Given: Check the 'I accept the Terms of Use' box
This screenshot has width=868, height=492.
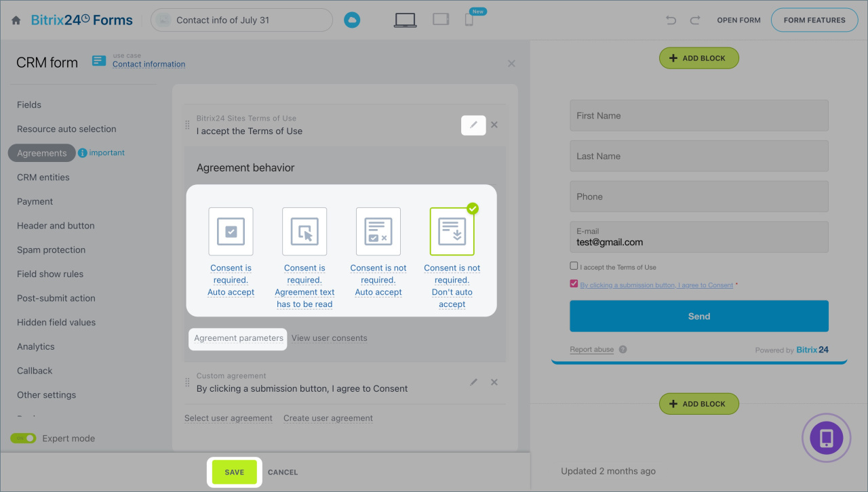Looking at the screenshot, I should tap(574, 266).
